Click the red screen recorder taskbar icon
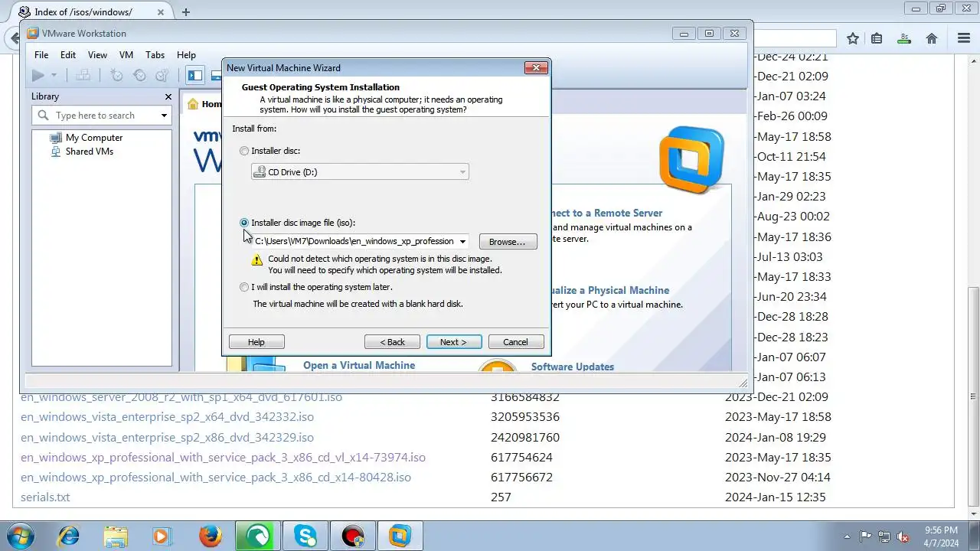The width and height of the screenshot is (980, 551). 352,536
